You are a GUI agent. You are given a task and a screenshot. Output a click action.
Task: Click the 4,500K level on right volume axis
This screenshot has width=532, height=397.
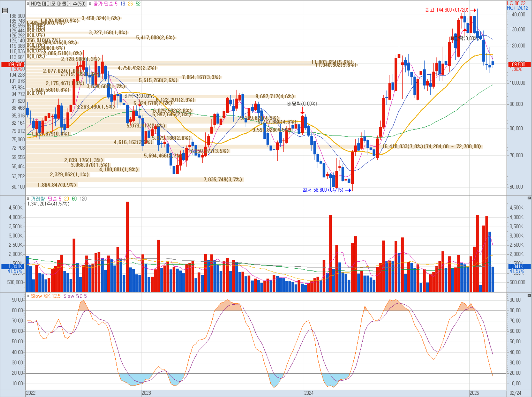click(x=517, y=207)
